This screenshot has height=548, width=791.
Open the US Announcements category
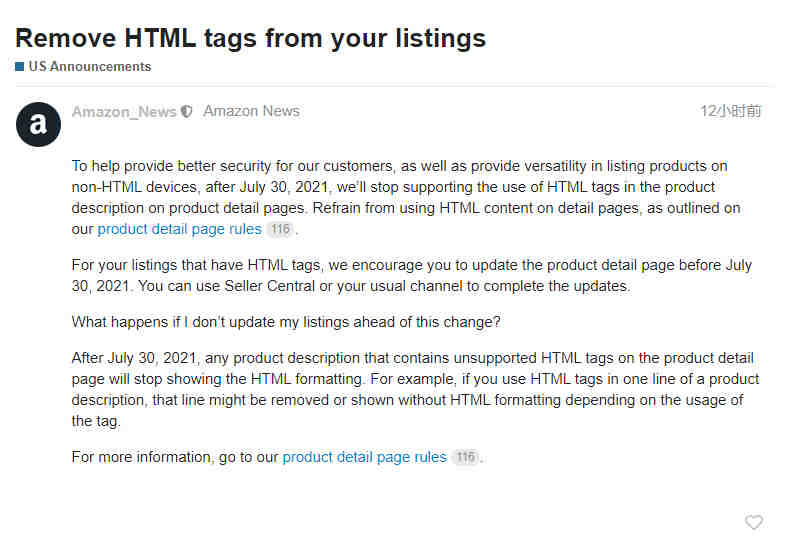point(89,67)
